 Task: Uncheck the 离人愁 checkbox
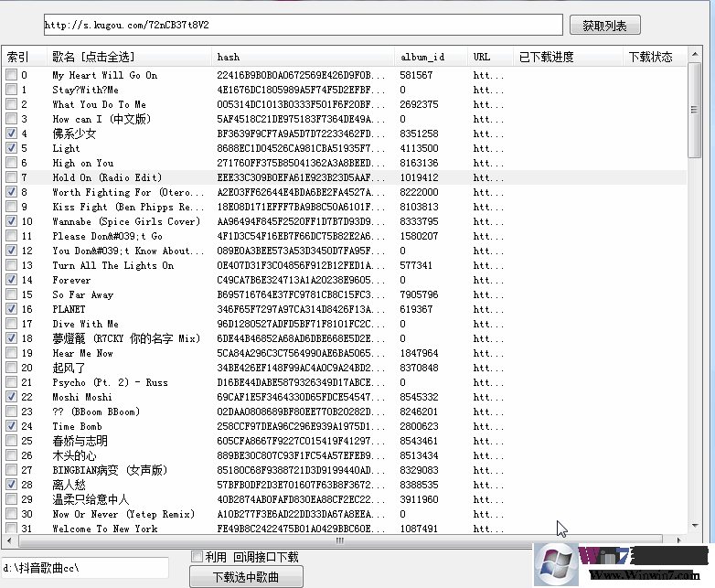click(x=11, y=485)
